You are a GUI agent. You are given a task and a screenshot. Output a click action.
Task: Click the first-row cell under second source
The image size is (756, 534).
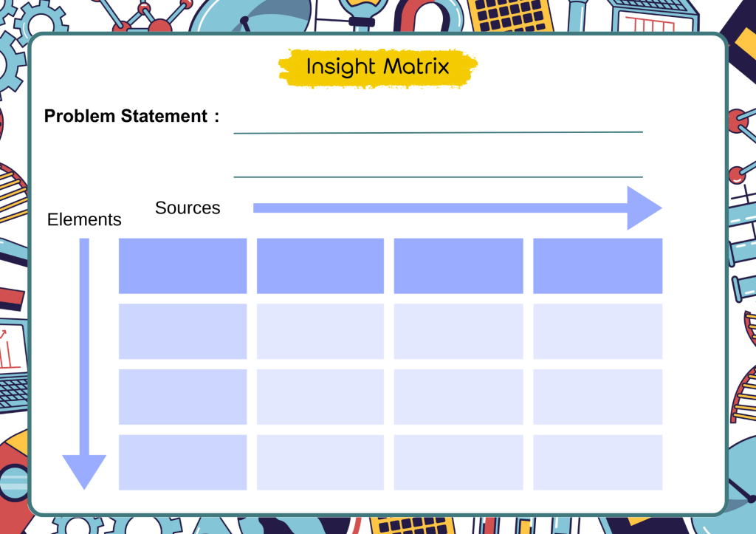(x=320, y=331)
